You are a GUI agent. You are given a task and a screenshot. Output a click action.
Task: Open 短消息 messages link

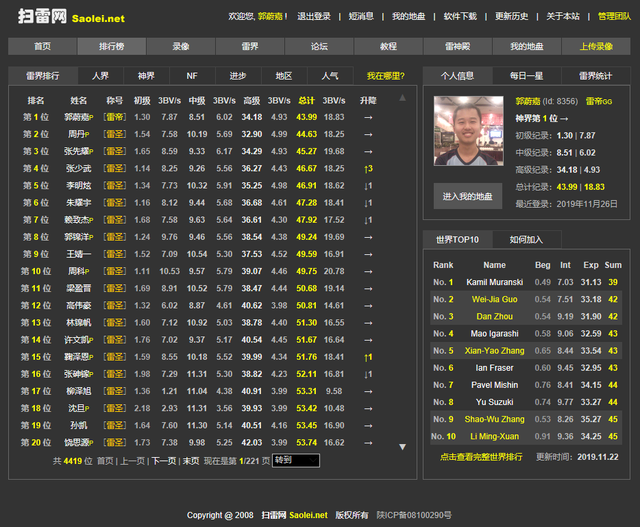point(361,16)
